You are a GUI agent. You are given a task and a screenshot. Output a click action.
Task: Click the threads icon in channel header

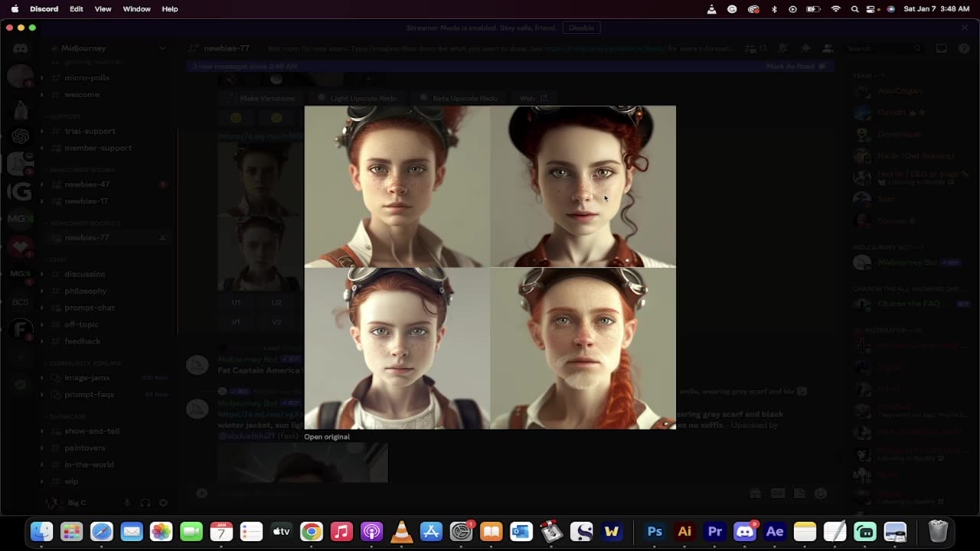tap(753, 48)
